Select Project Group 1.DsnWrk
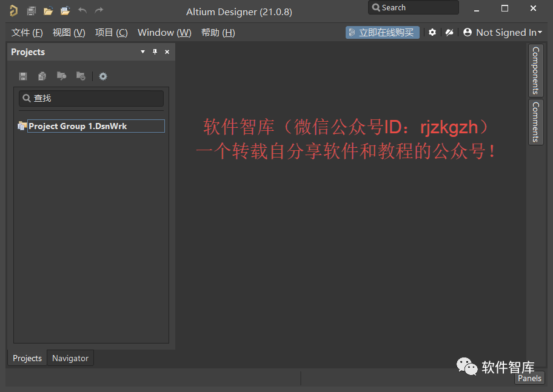This screenshot has width=553, height=392. tap(96, 126)
